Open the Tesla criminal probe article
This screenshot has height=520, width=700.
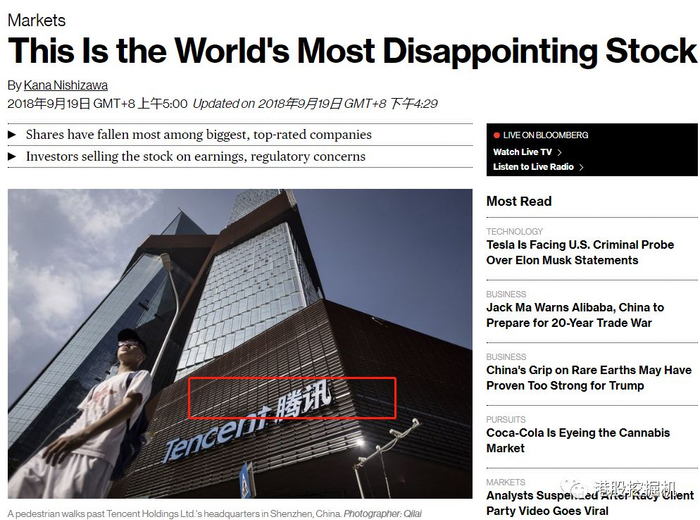click(x=580, y=253)
